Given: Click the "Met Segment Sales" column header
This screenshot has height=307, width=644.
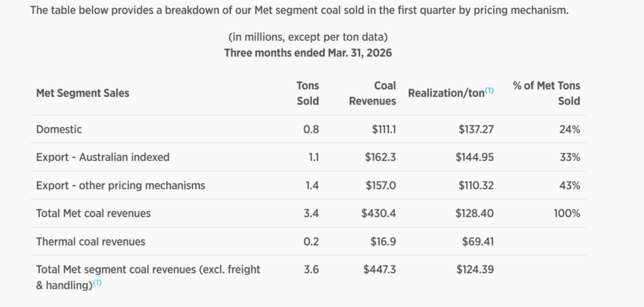Looking at the screenshot, I should coord(82,93).
